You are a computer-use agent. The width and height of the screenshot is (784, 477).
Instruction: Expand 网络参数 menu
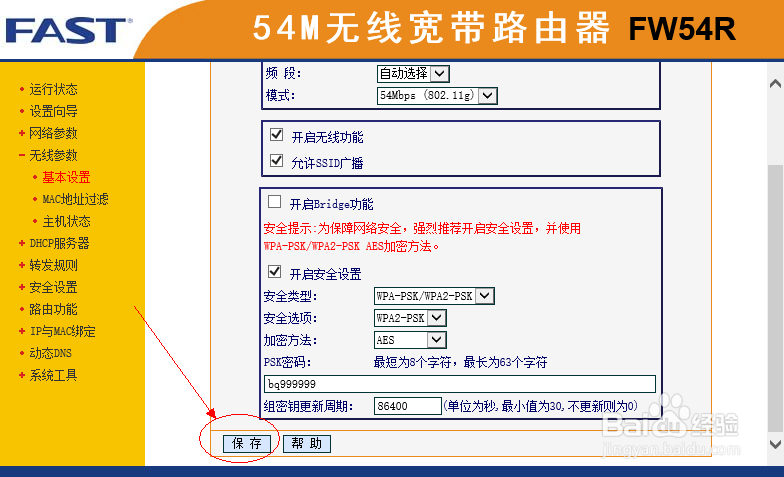pyautogui.click(x=54, y=134)
